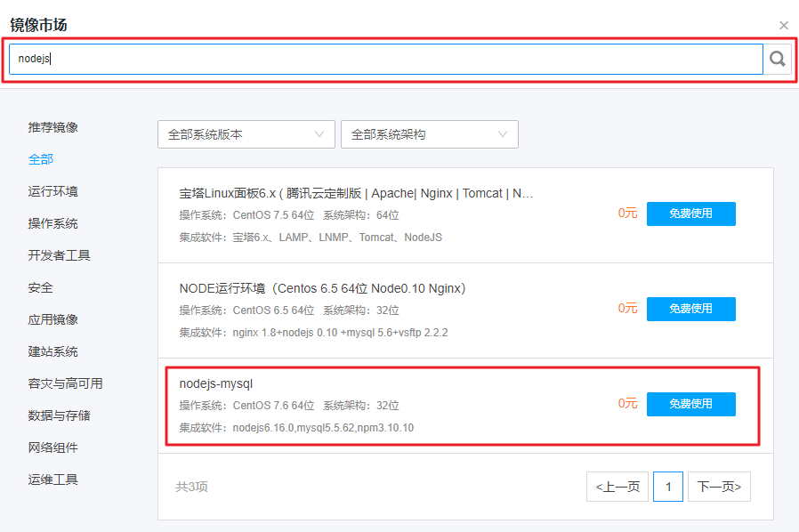Select 开发者工具 category

(59, 255)
